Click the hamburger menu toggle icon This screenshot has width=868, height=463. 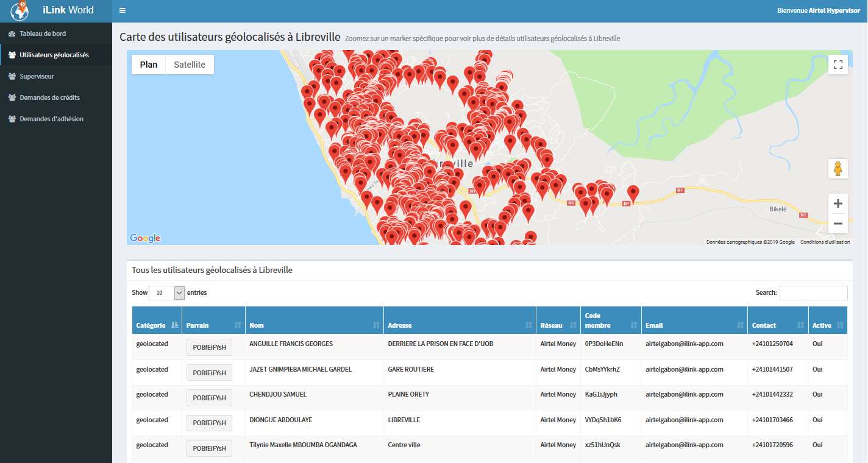point(123,10)
